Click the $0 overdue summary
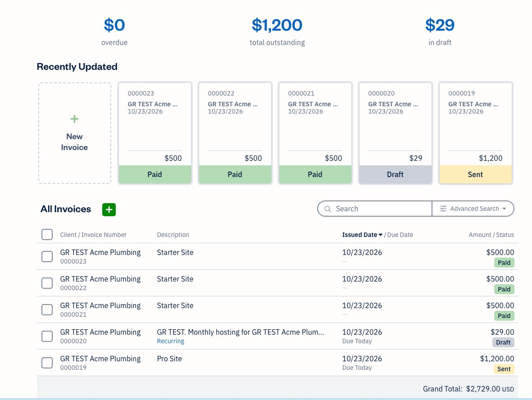This screenshot has height=400, width=532. [x=114, y=32]
